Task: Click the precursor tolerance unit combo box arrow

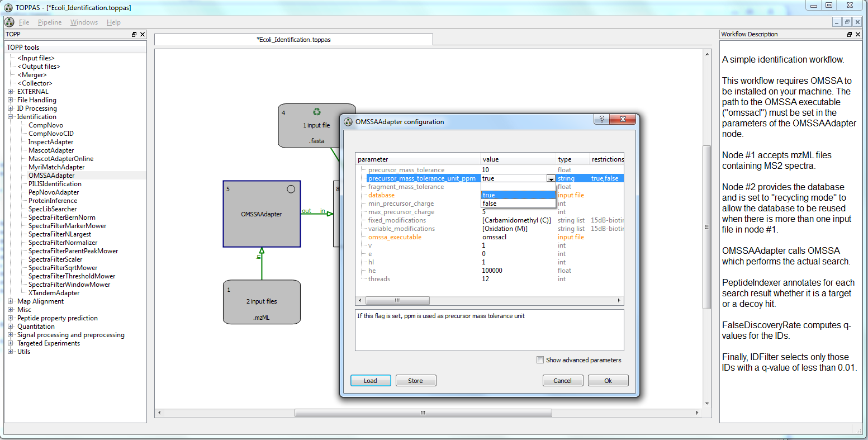Action: [551, 179]
